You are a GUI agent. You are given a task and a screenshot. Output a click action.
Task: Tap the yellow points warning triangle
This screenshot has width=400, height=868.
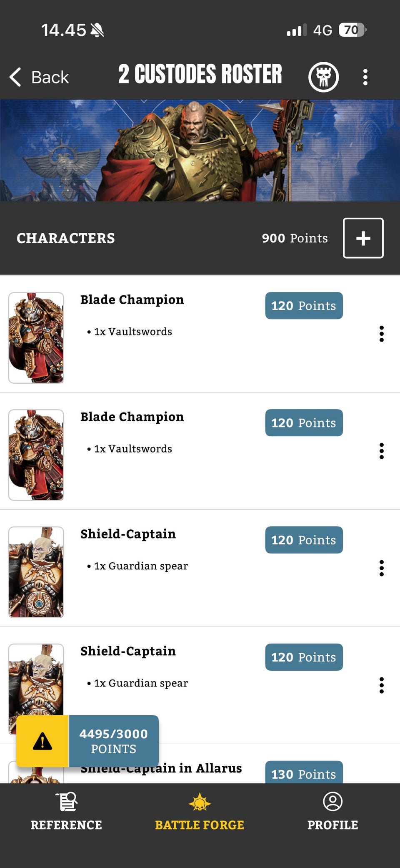pos(42,741)
